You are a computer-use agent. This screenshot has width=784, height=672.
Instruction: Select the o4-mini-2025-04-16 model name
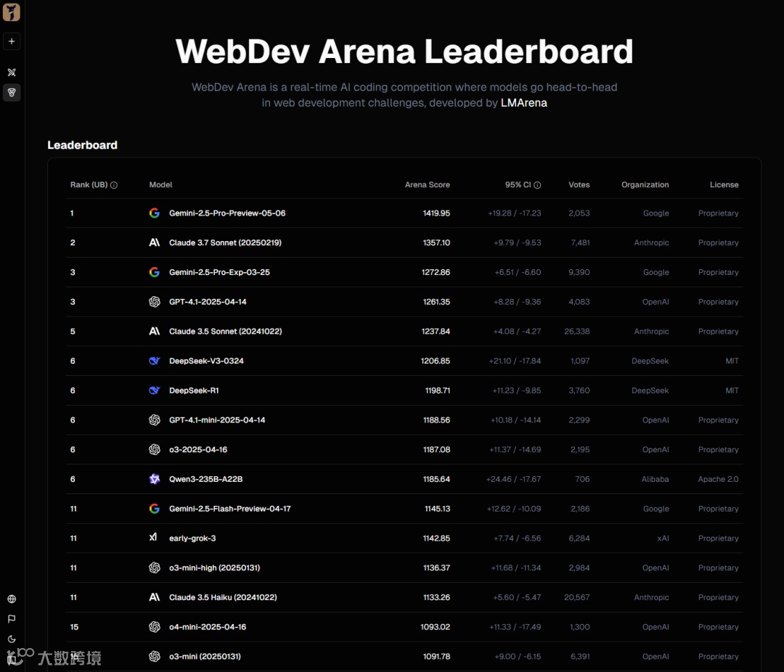tap(208, 626)
